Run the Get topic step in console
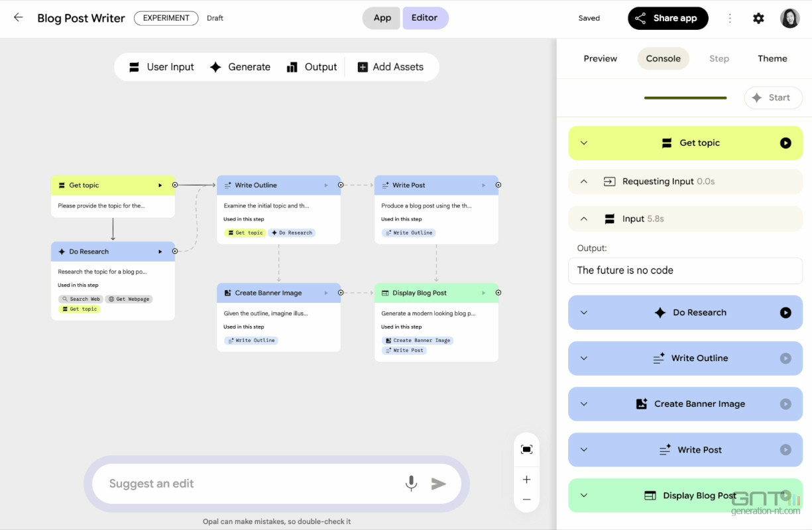This screenshot has width=812, height=530. coord(785,143)
